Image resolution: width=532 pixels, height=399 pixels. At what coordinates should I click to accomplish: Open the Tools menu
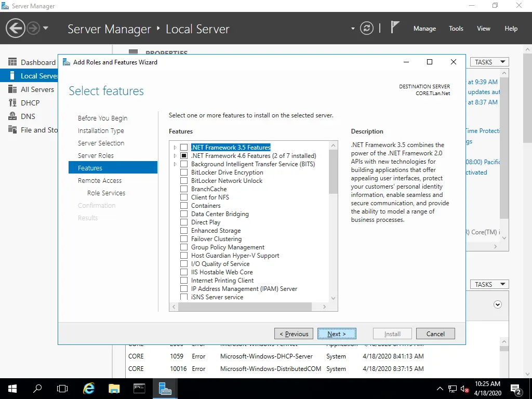(x=456, y=29)
